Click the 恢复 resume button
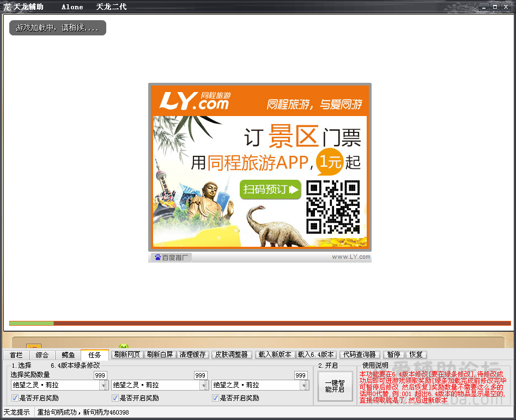The height and width of the screenshot is (420, 516). [416, 355]
